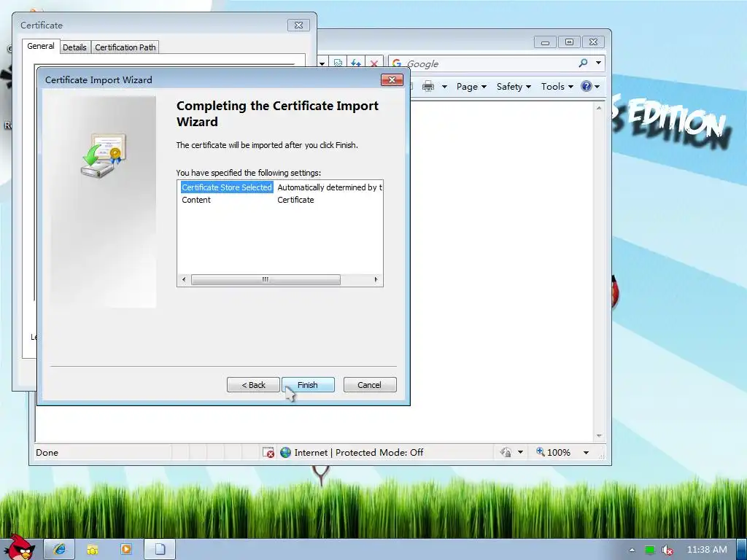This screenshot has height=560, width=747.
Task: Click the zoom magnifier 100% in status bar
Action: (x=553, y=452)
